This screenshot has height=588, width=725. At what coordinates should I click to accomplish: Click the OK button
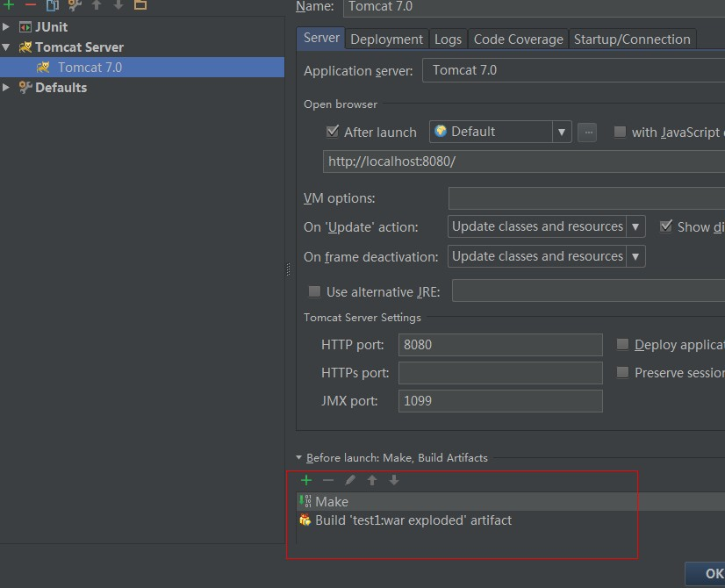(x=705, y=574)
